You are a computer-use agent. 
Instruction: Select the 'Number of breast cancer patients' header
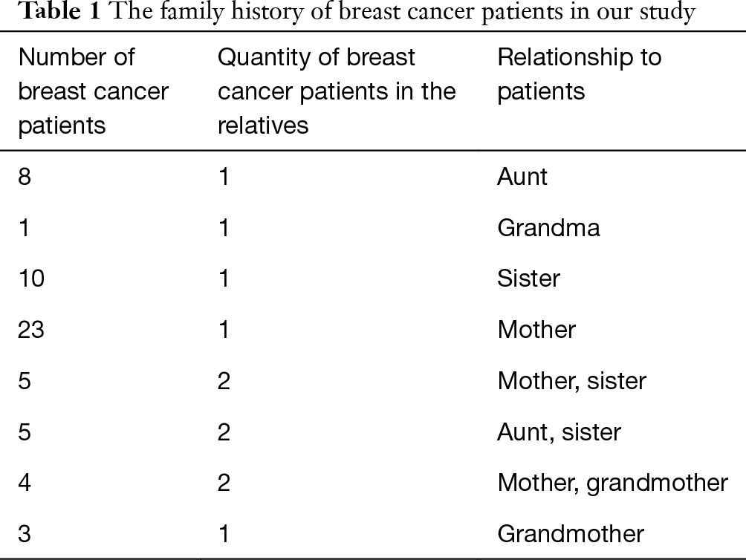tap(94, 91)
